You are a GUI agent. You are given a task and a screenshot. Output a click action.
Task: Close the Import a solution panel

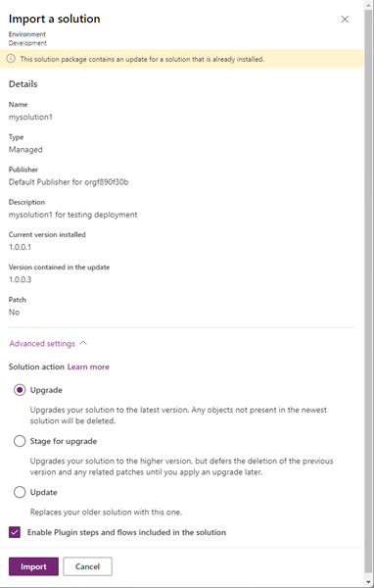345,20
